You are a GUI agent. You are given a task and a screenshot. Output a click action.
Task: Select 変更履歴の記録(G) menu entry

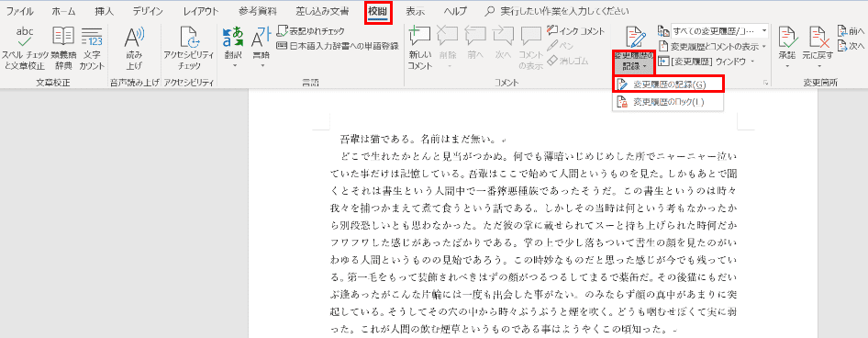tap(668, 84)
